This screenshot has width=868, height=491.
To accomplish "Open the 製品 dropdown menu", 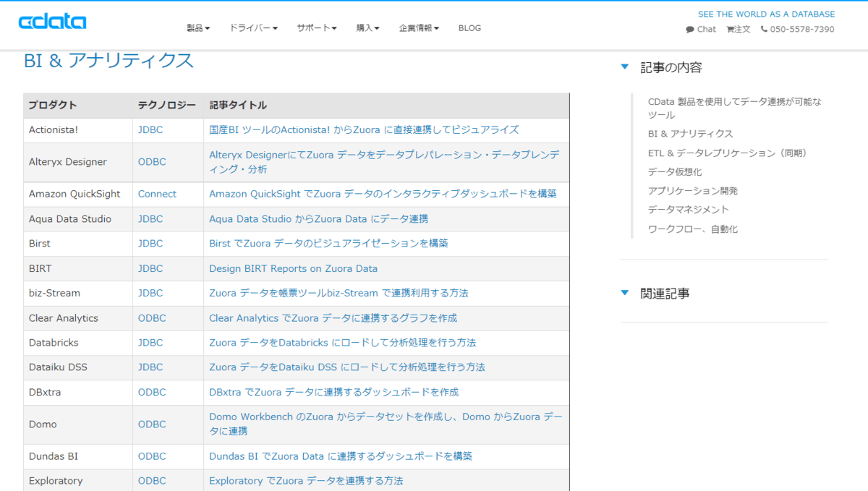I will coord(198,28).
